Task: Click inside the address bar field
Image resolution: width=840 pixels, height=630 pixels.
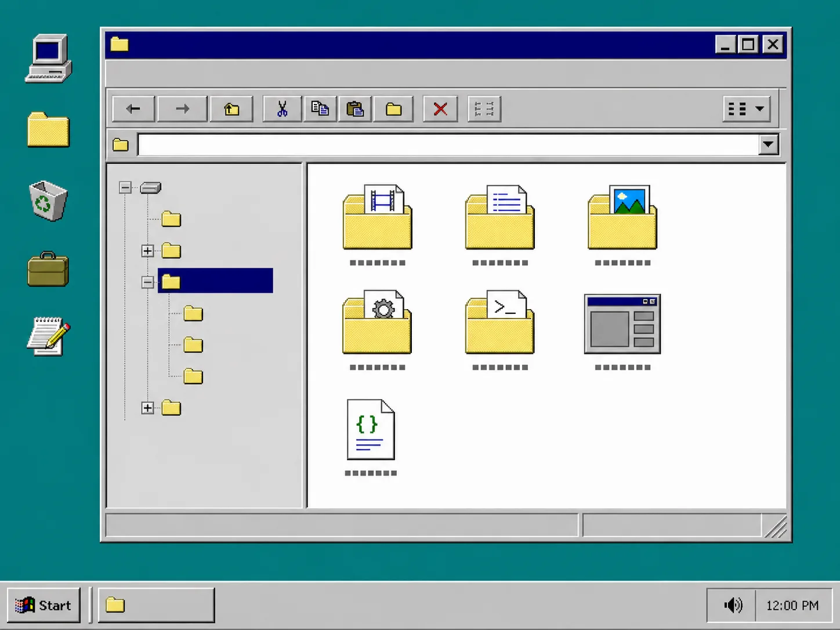Action: (x=448, y=144)
